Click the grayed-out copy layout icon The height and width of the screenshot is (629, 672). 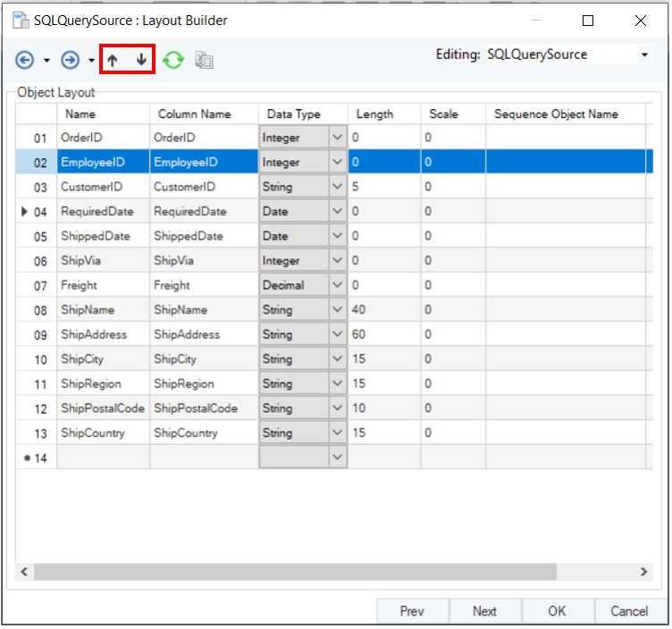(204, 60)
